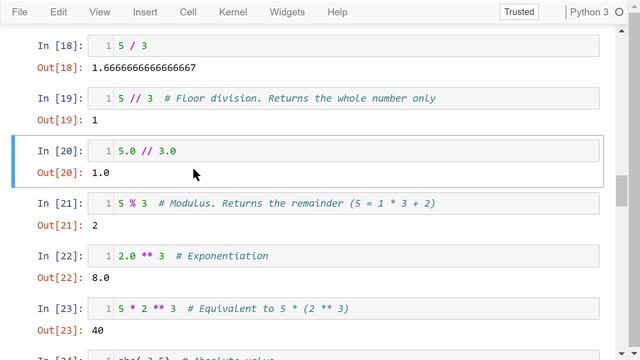
Task: Click the Out[21] prompt label
Action: pyautogui.click(x=60, y=225)
